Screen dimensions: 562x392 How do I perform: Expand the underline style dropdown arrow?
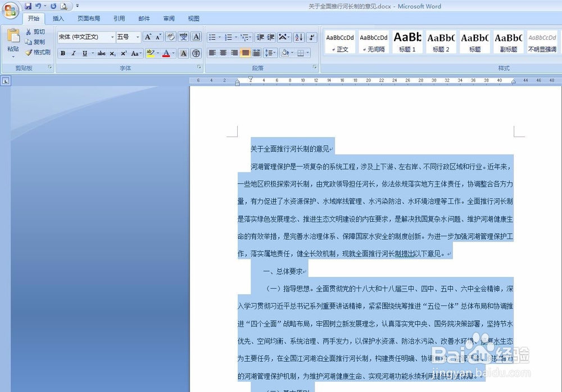[x=93, y=53]
